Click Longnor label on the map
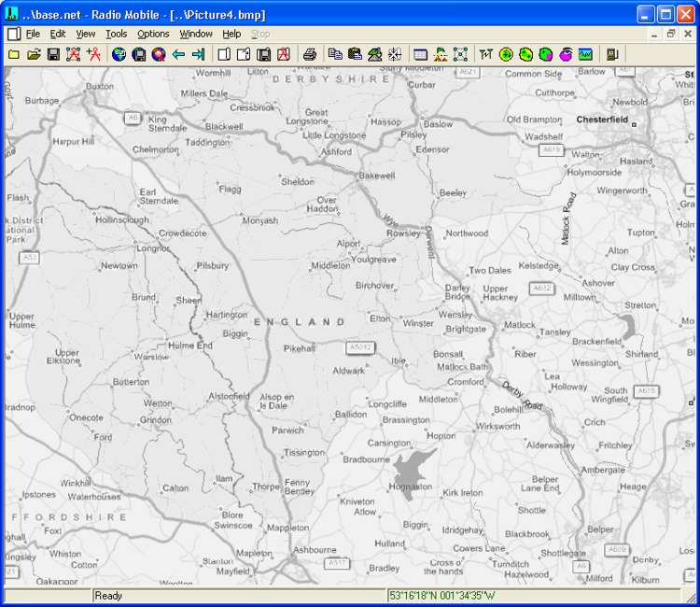700x607 pixels. coord(153,248)
